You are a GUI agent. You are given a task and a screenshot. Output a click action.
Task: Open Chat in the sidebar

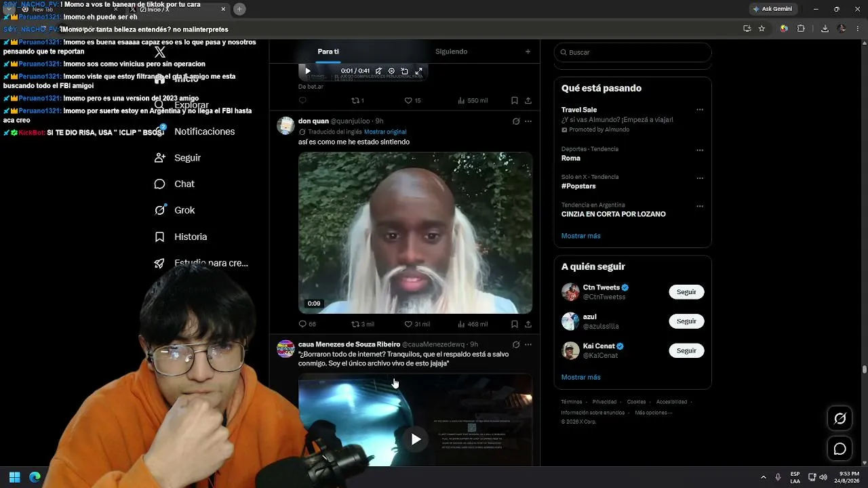click(174, 184)
